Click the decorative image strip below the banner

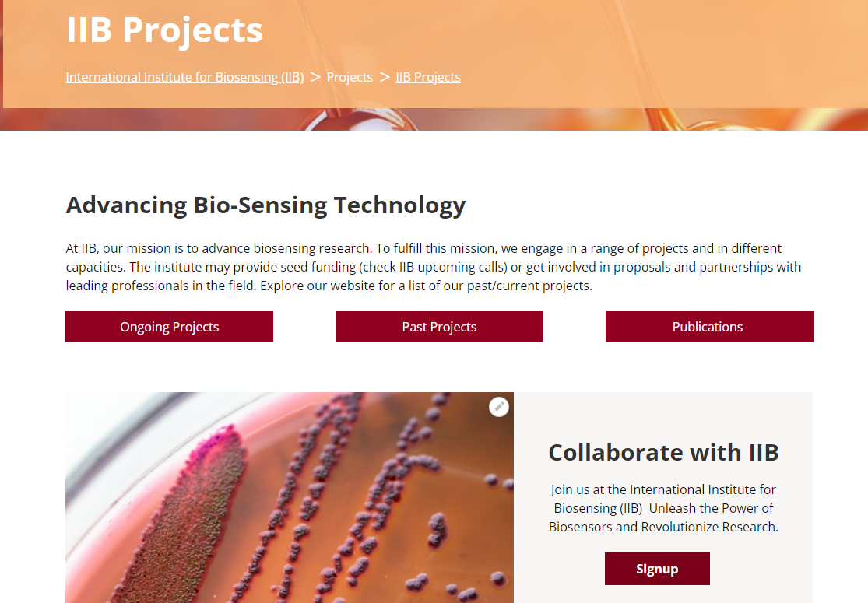(x=545, y=120)
